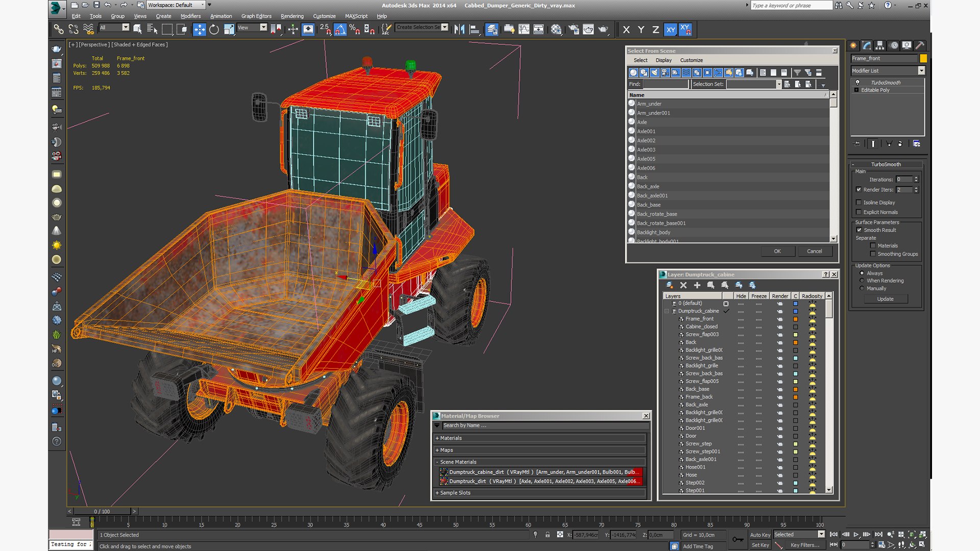Collapse the Dumptruck_cabine layer tree
980x551 pixels.
[x=667, y=311]
